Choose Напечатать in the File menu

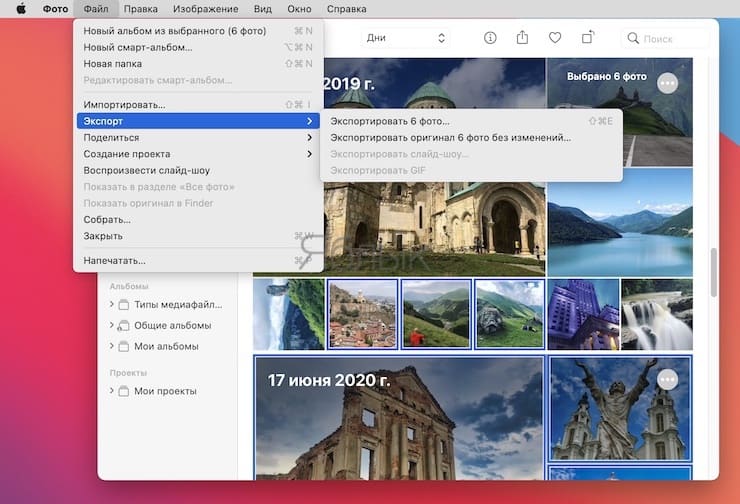pyautogui.click(x=198, y=260)
